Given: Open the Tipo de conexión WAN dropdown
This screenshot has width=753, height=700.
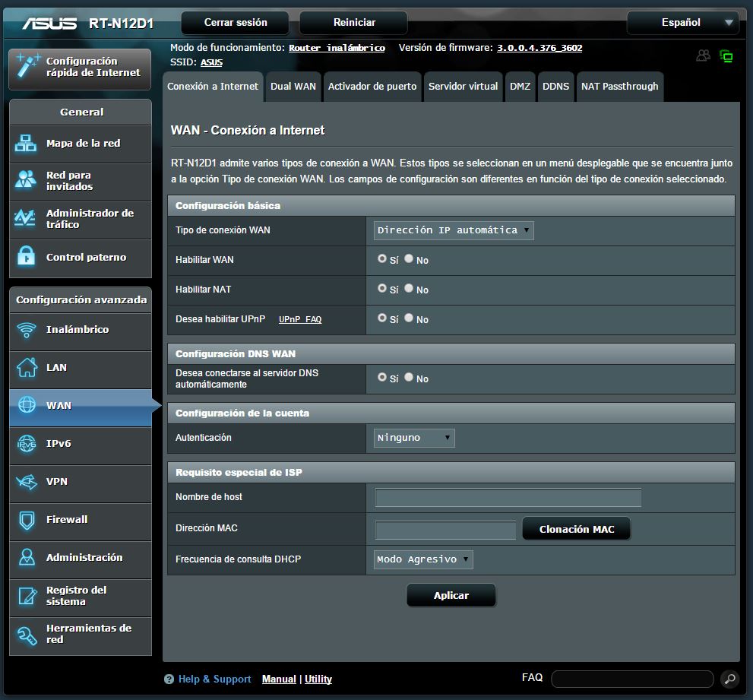Looking at the screenshot, I should click(454, 230).
